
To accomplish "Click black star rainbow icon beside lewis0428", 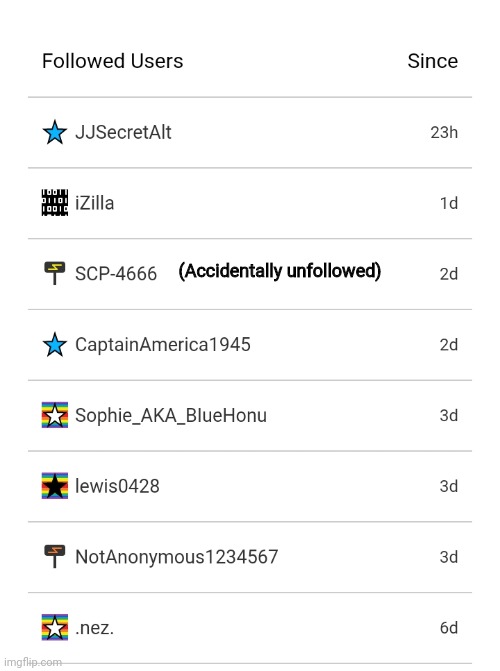I will coord(55,486).
